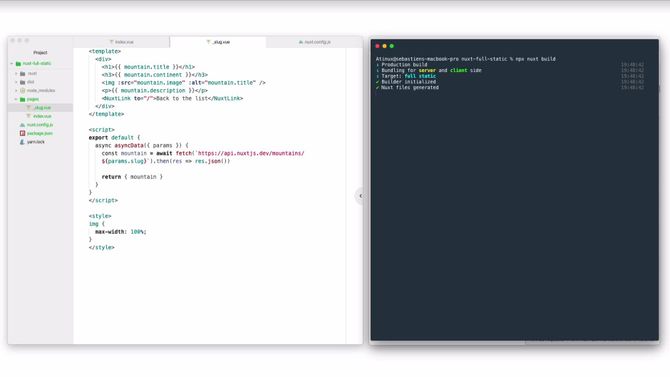Click the green pages folder icon

pyautogui.click(x=23, y=99)
